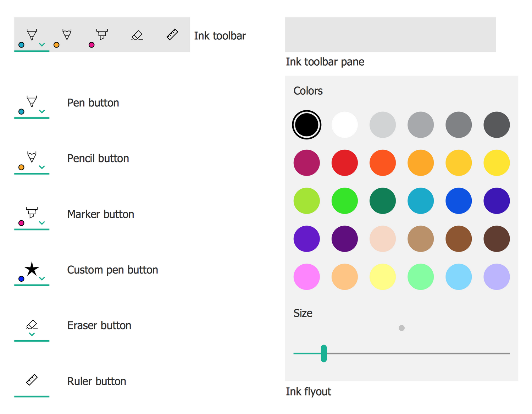Click the Size slider handle
This screenshot has height=414, width=532.
tap(324, 353)
